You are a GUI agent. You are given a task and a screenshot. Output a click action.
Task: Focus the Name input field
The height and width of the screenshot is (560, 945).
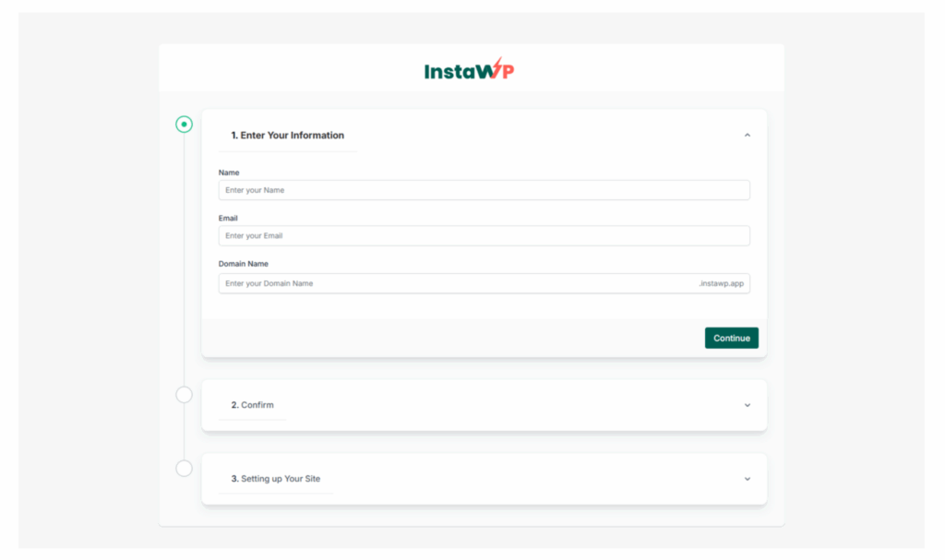tap(484, 190)
